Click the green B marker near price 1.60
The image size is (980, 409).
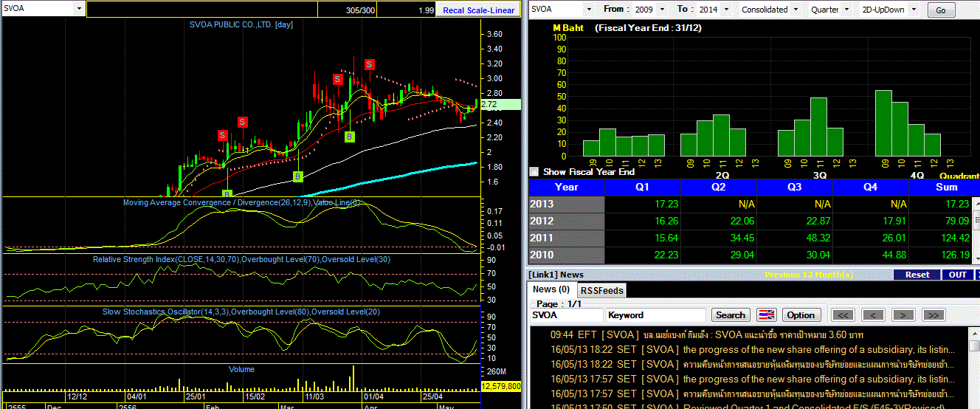(x=297, y=176)
